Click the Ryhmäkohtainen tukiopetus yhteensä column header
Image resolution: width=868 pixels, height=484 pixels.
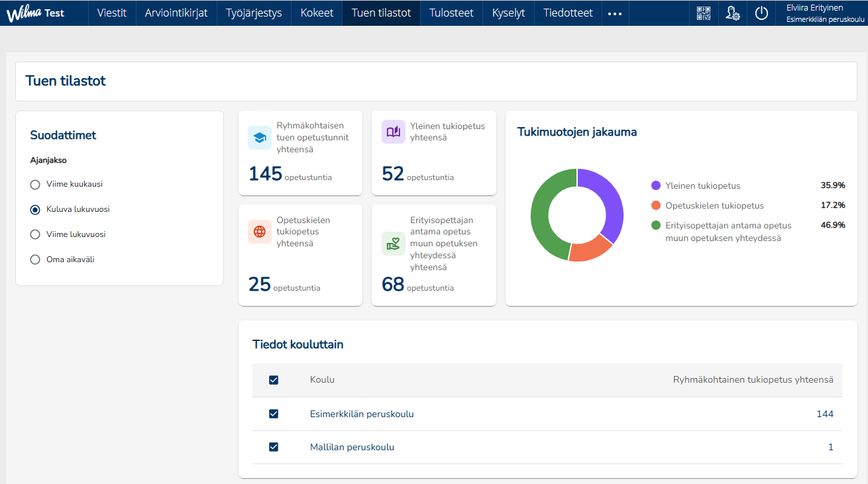[753, 380]
